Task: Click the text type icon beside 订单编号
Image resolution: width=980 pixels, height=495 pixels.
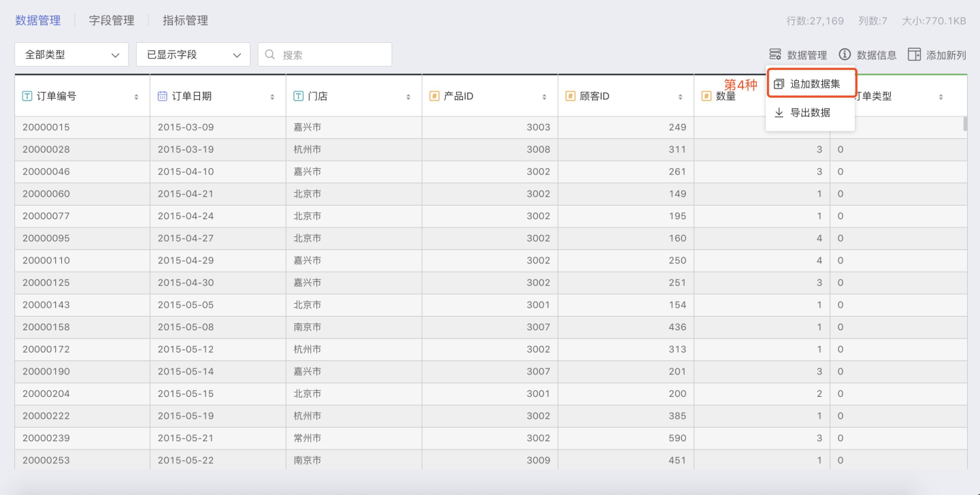Action: [x=27, y=97]
